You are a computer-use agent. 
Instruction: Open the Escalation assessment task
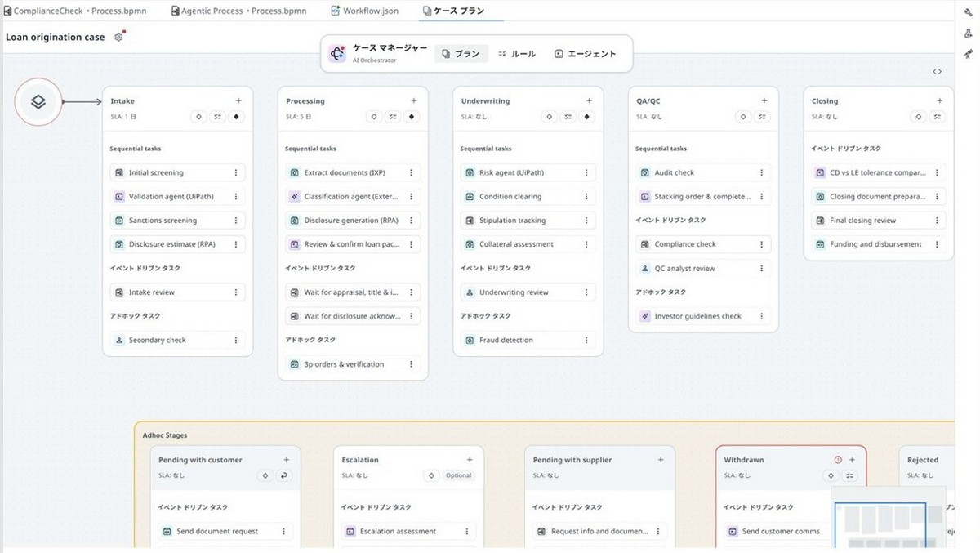tap(408, 531)
